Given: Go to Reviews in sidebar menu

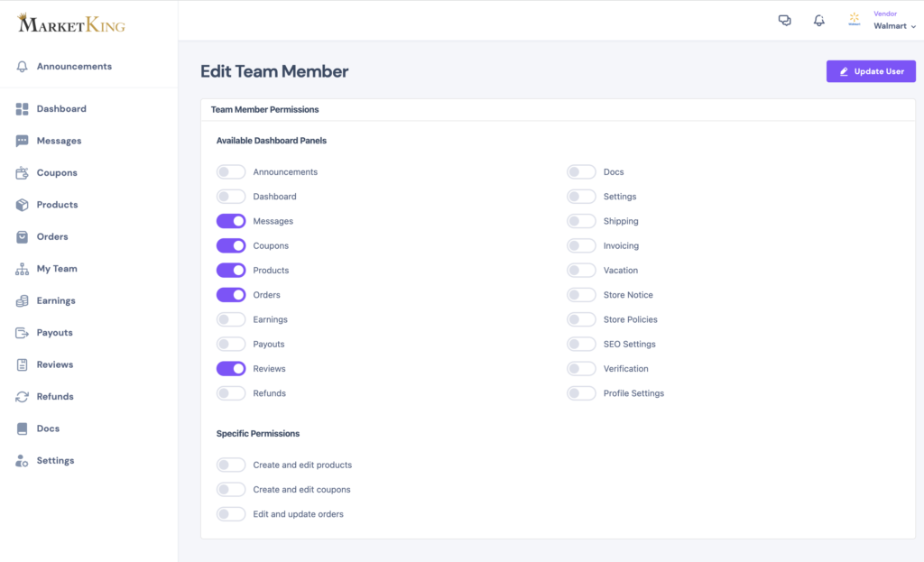Looking at the screenshot, I should 55,364.
